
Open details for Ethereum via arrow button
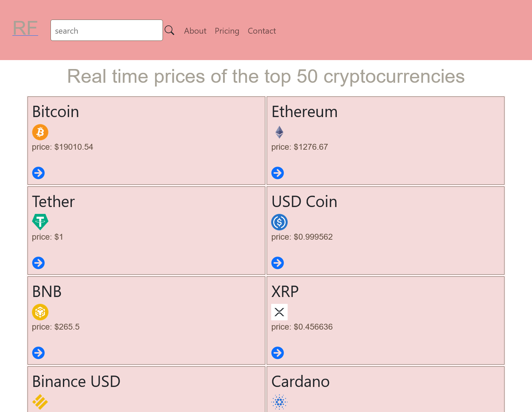(x=277, y=173)
